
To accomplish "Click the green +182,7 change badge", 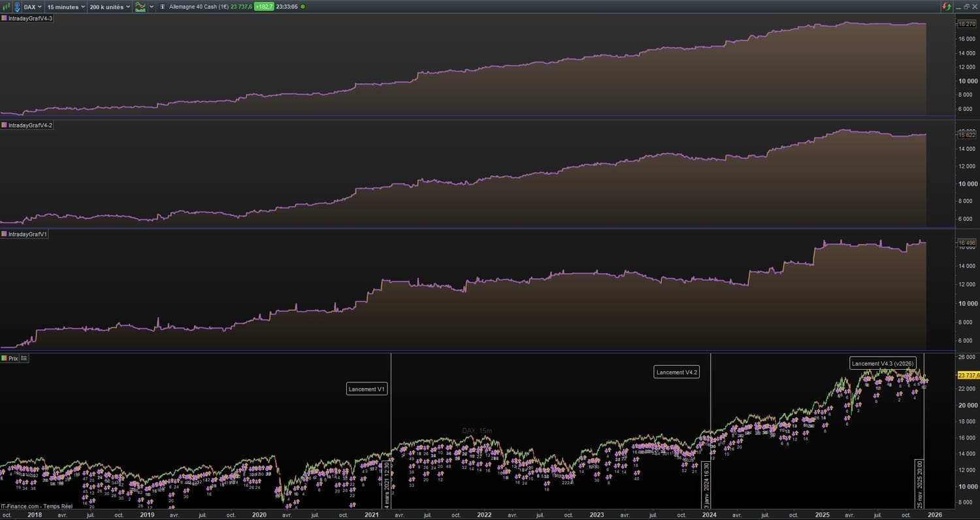I will point(264,7).
